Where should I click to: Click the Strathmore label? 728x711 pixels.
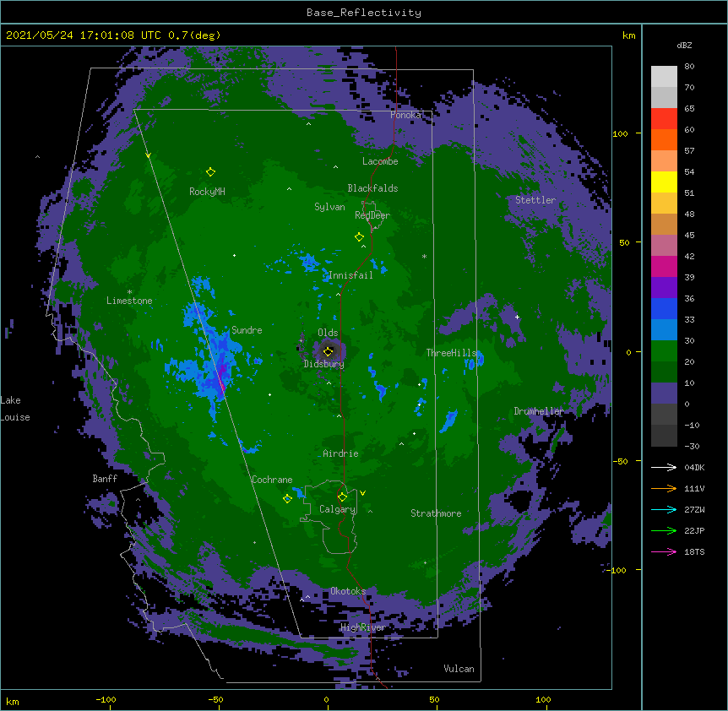coord(436,513)
